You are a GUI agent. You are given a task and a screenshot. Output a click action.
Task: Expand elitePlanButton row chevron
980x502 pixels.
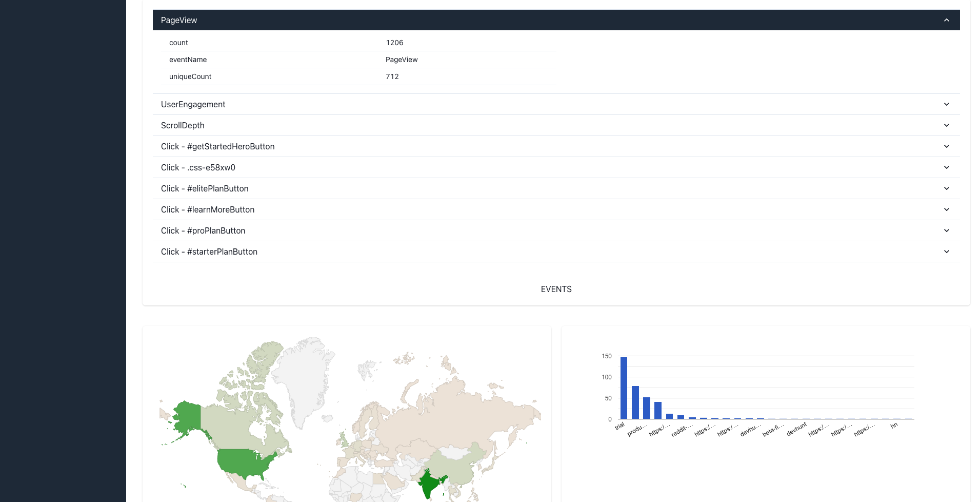point(946,188)
